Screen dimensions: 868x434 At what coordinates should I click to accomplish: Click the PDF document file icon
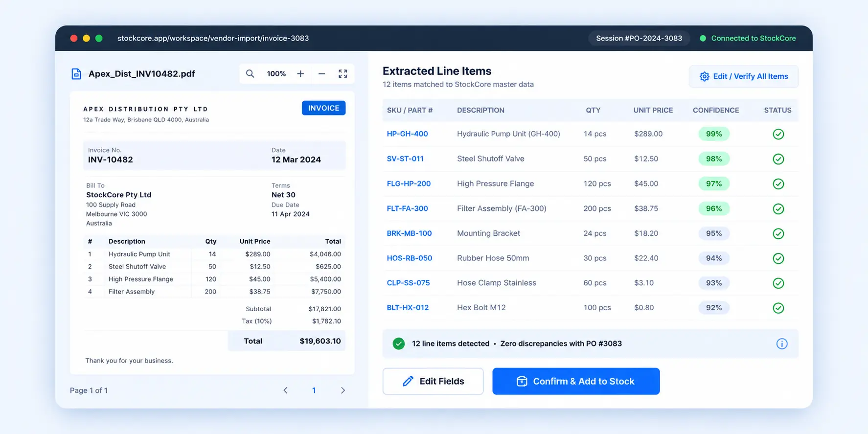(76, 74)
